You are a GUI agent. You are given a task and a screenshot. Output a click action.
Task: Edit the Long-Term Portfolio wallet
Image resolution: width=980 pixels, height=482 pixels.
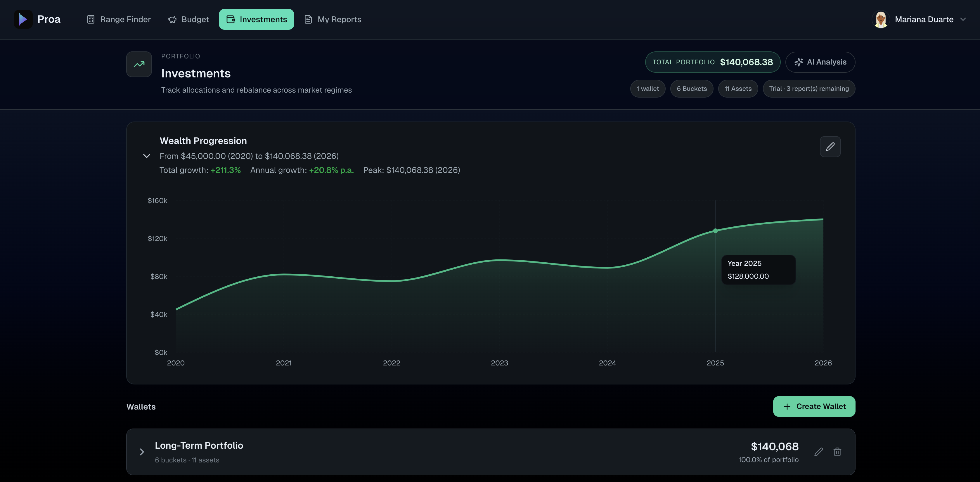[818, 452]
